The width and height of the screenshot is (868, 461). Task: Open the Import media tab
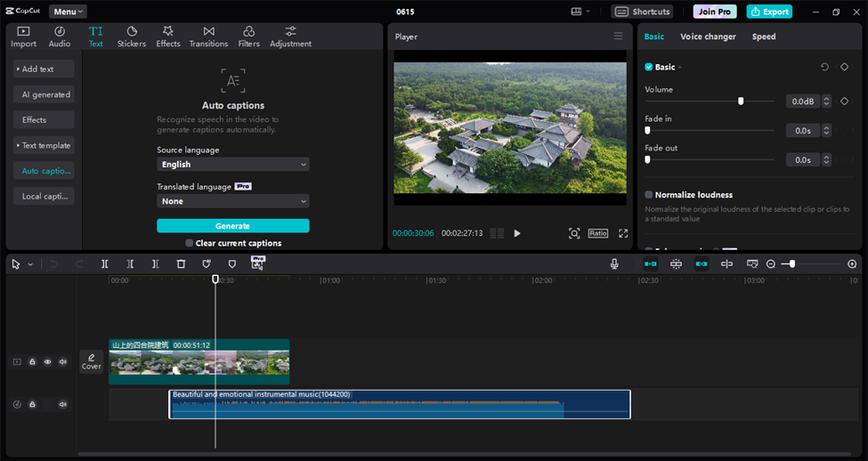click(x=23, y=36)
